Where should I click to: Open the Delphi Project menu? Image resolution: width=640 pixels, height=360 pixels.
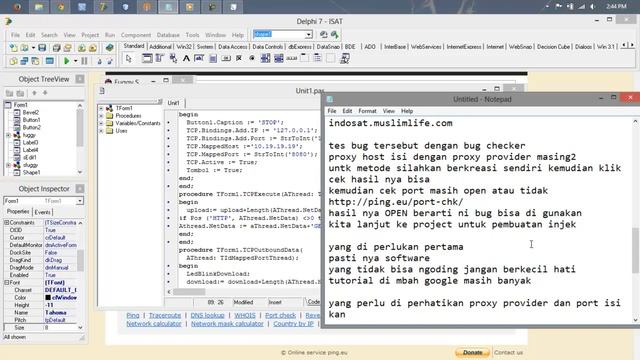(90, 35)
